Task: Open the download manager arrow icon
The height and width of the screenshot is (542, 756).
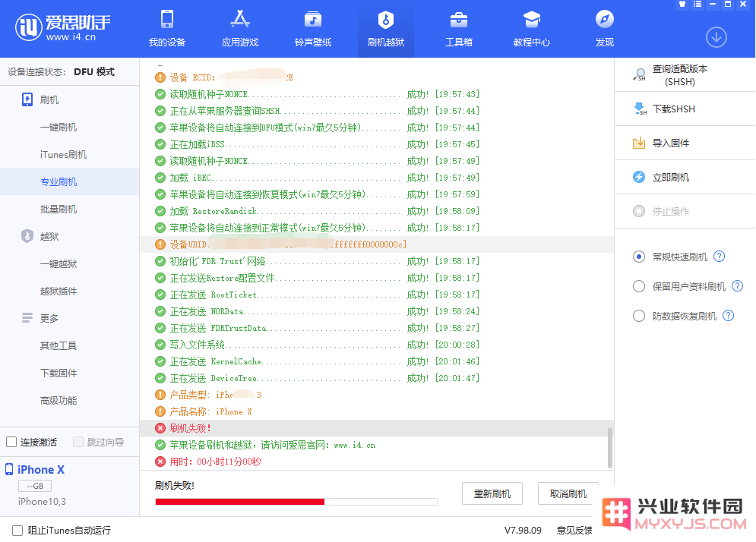Action: (716, 37)
